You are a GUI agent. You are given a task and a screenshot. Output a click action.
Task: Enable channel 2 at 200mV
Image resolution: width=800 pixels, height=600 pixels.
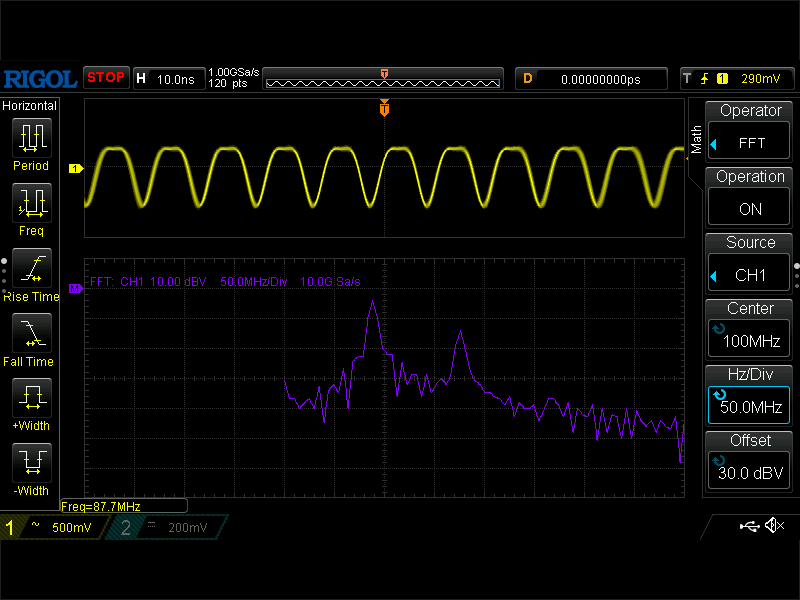[x=167, y=527]
